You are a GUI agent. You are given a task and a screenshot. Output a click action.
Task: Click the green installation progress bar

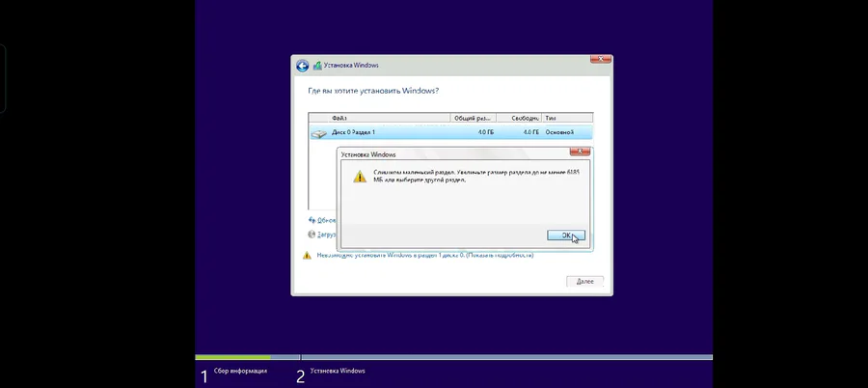pos(233,357)
